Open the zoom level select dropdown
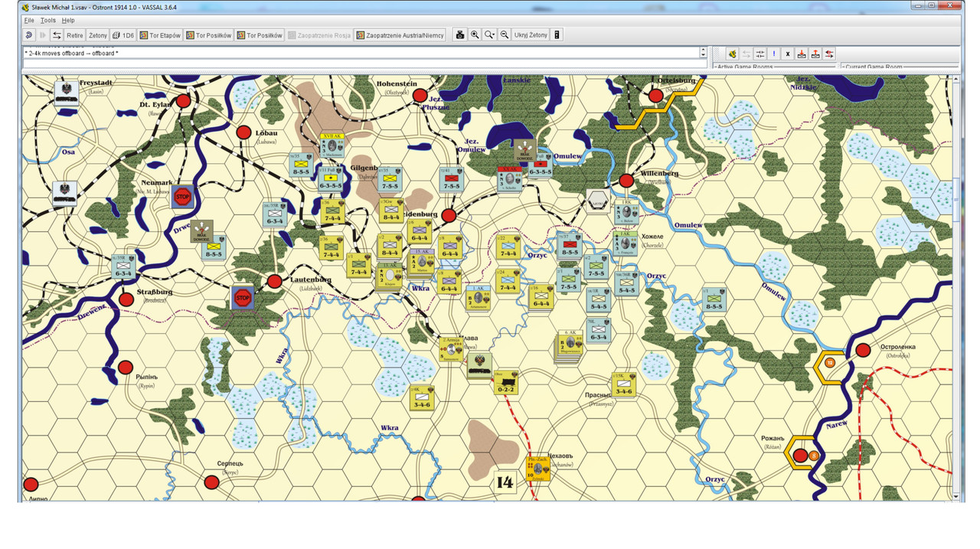Viewport: 980px width, 549px height. coord(489,35)
